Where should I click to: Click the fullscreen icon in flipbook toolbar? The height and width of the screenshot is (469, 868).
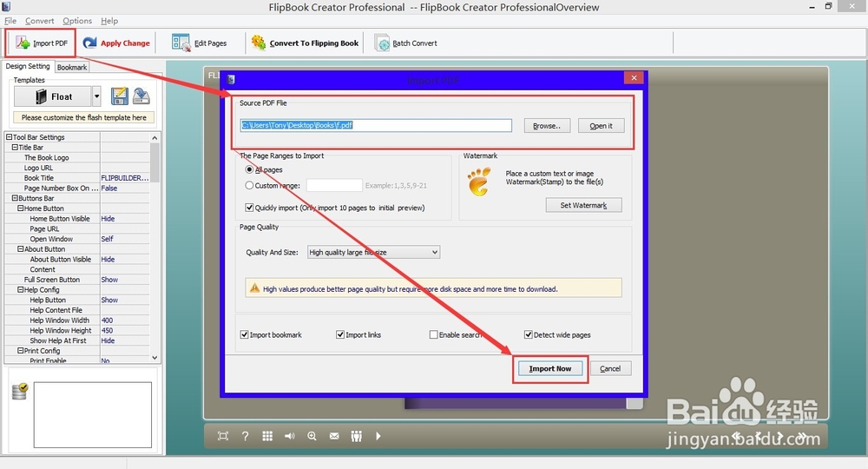click(x=223, y=436)
